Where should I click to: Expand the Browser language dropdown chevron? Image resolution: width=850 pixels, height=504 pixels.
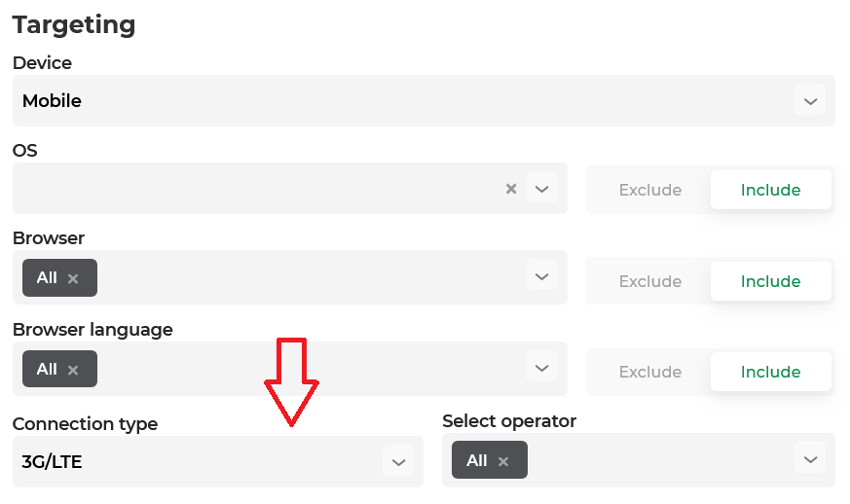point(541,368)
